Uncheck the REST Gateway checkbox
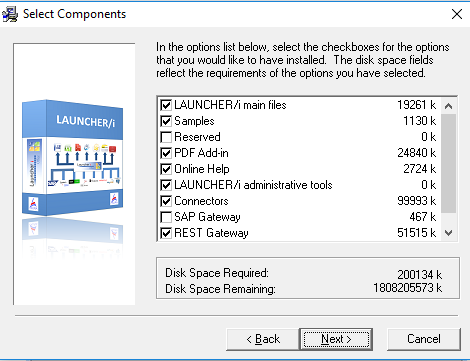 coord(166,233)
